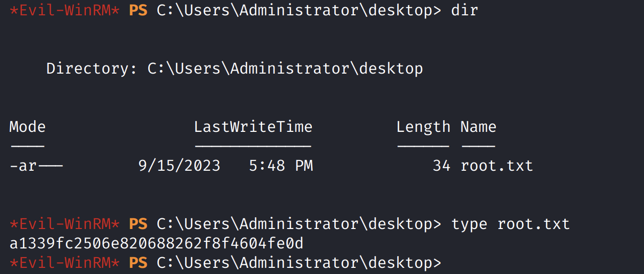Click the file length value 34
Viewport: 644px width, 274px height.
point(441,166)
